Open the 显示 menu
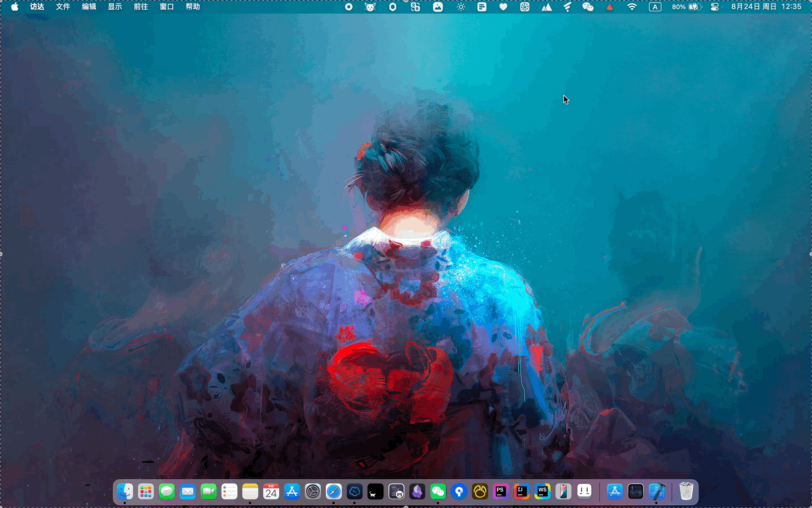812x508 pixels. (115, 7)
